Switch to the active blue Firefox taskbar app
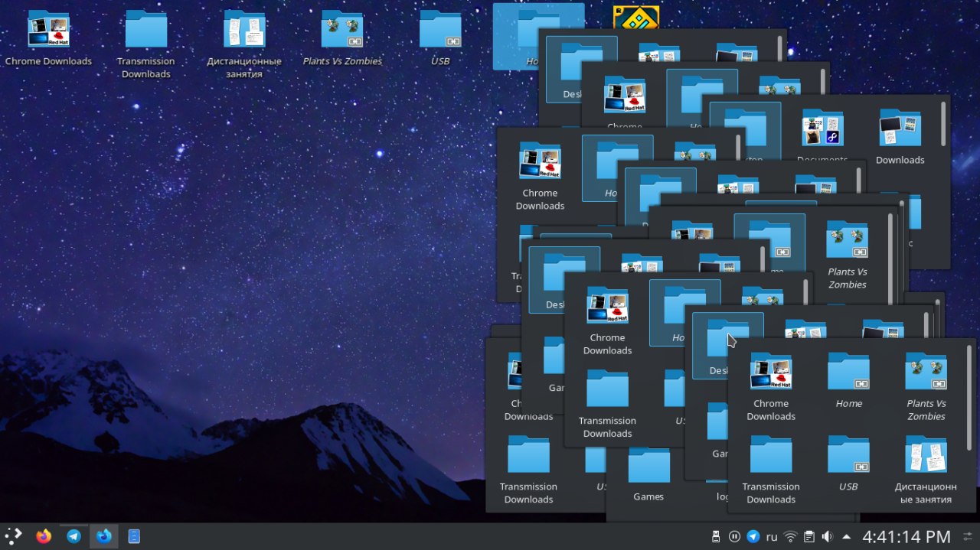980x550 pixels. tap(103, 536)
